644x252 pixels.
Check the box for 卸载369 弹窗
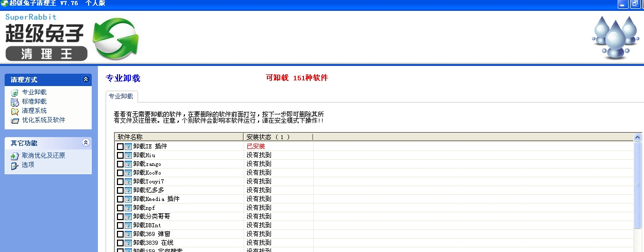click(x=120, y=234)
